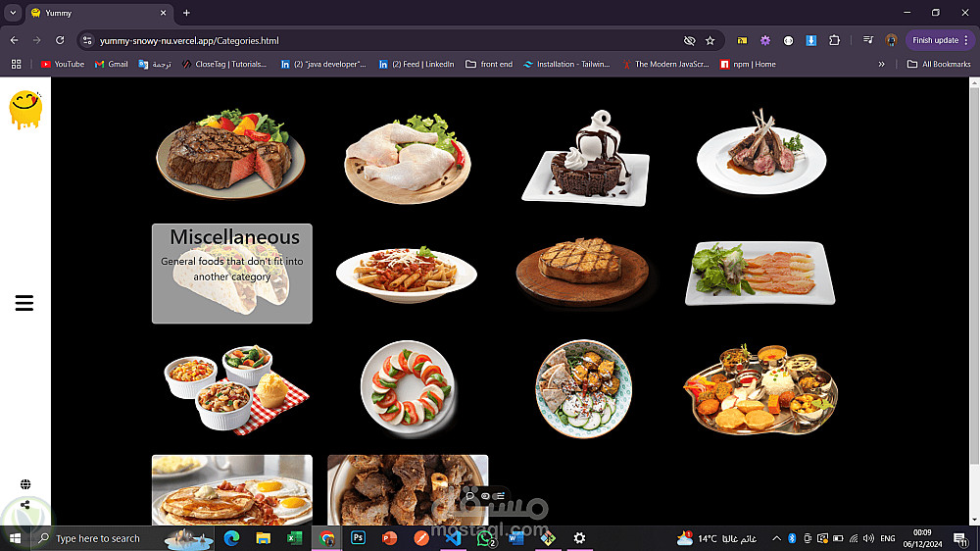Click the share icon in the sidebar
The image size is (980, 551).
coord(25,505)
